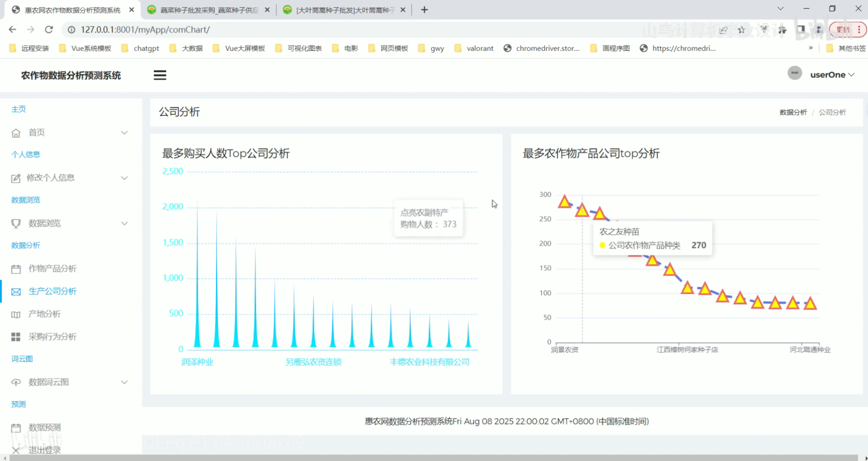
Task: Click the 数据分析 breadcrumb link
Action: (x=793, y=112)
